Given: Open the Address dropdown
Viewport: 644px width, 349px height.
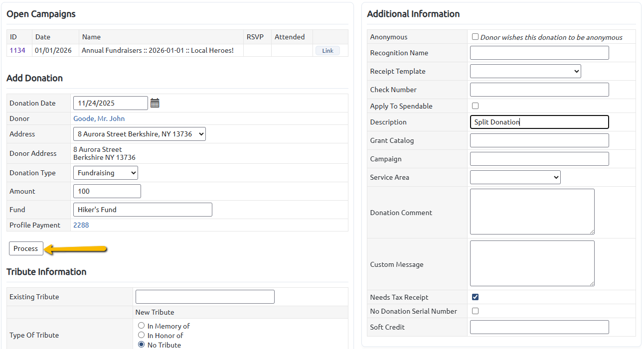Looking at the screenshot, I should point(140,134).
